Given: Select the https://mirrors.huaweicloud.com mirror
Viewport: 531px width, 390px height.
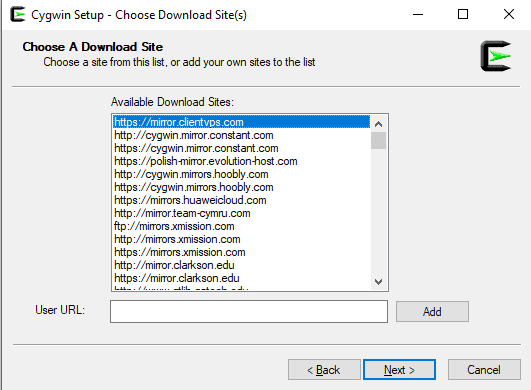Looking at the screenshot, I should (x=241, y=200).
